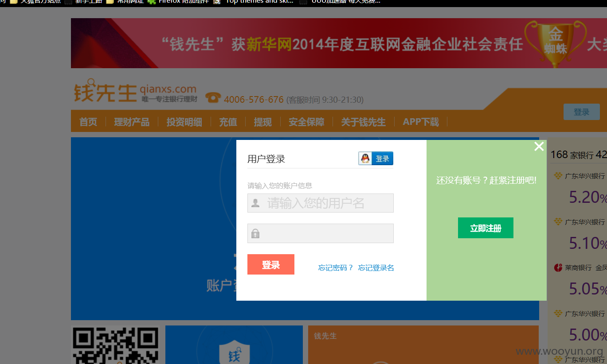Click the gold 金蜘蛛 trophy in banner
This screenshot has width=607, height=364.
tap(556, 43)
